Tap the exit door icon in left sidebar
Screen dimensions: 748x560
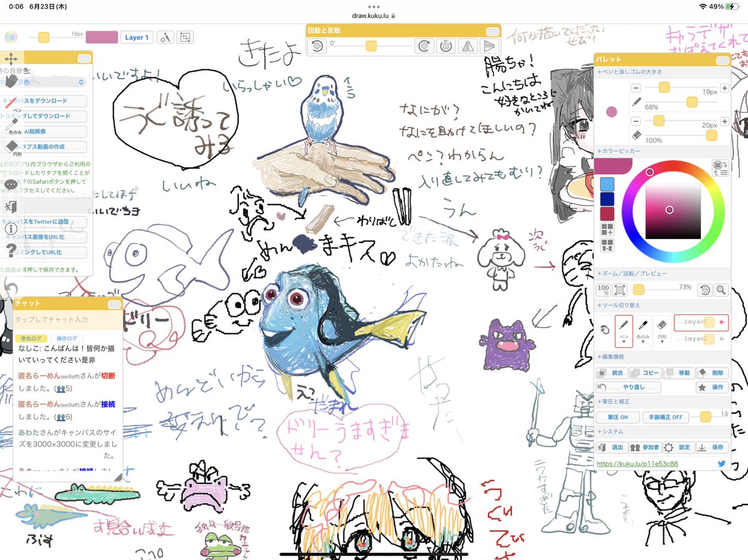pyautogui.click(x=11, y=207)
